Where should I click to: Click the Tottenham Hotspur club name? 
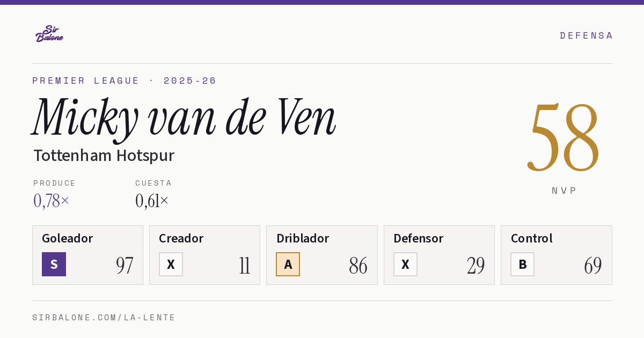[x=104, y=156]
